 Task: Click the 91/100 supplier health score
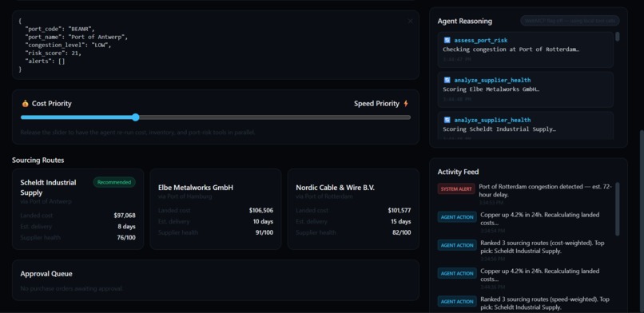(x=264, y=232)
